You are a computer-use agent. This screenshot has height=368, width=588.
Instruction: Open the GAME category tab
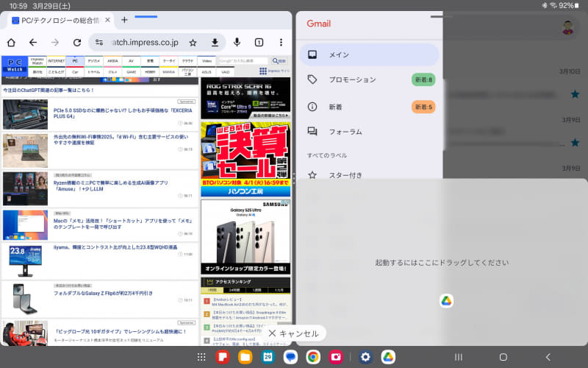(x=132, y=71)
